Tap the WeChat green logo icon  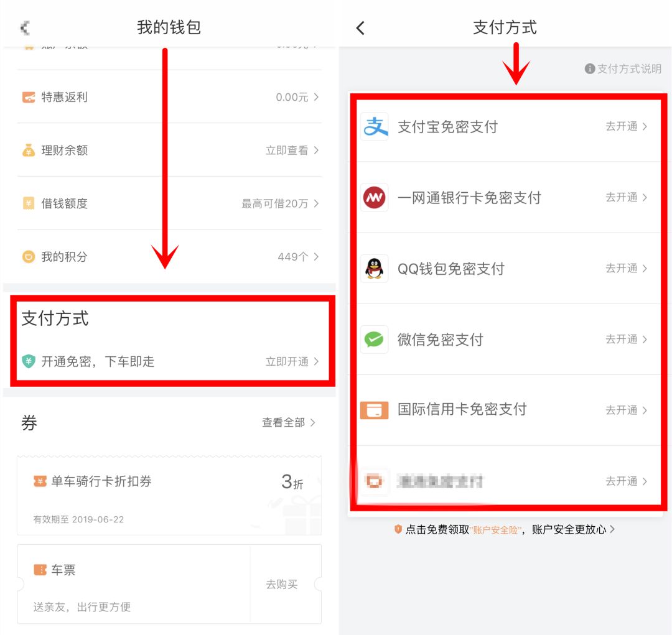(x=374, y=340)
